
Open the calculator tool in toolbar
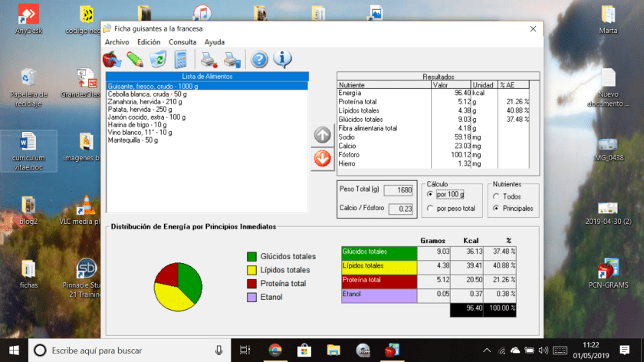(x=181, y=59)
